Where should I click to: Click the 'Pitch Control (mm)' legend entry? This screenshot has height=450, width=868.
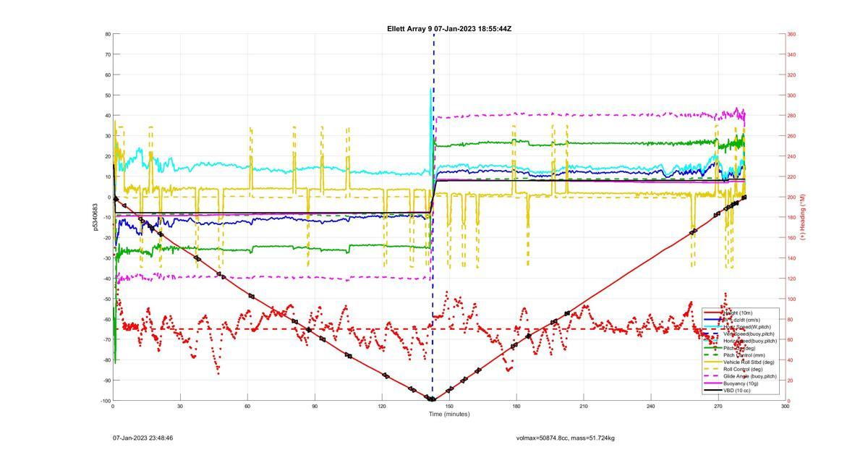coord(746,355)
